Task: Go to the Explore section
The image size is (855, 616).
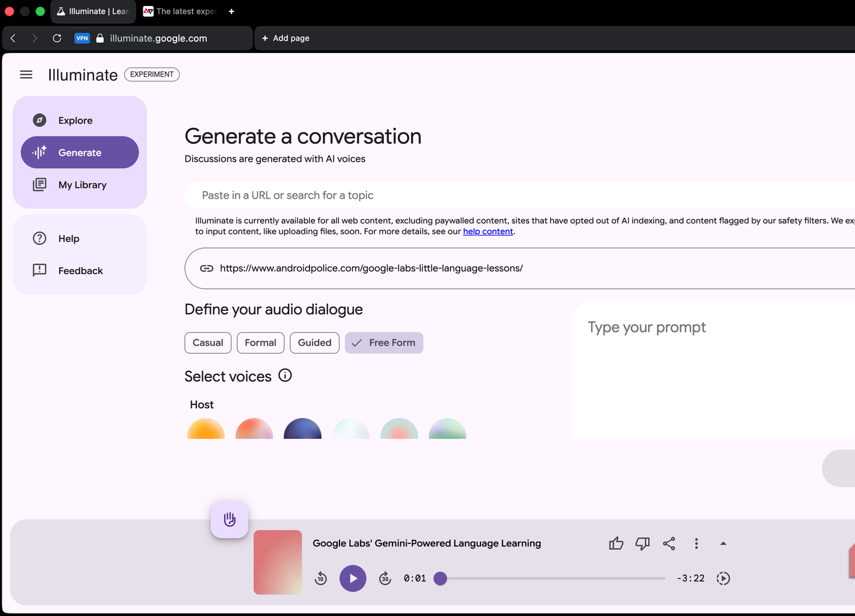Action: [x=75, y=121]
